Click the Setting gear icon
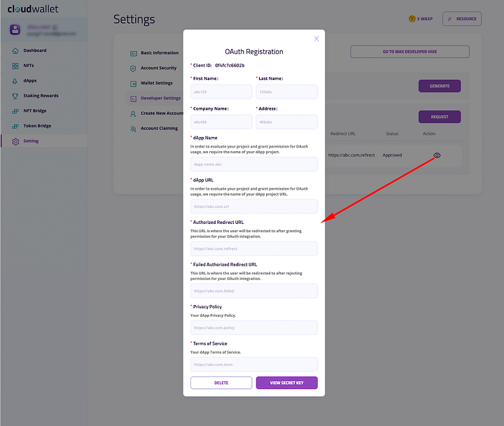Viewport: 504px width, 426px height. pos(15,141)
